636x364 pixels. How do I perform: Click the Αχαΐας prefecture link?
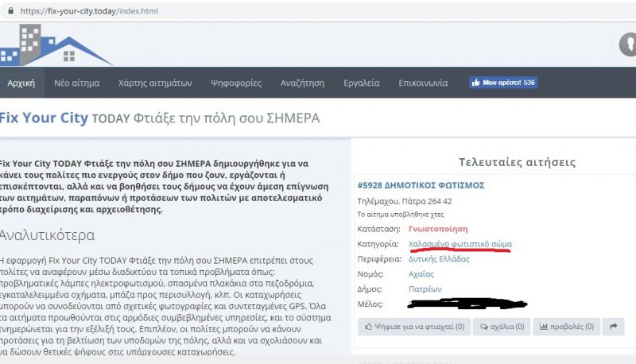click(x=421, y=274)
